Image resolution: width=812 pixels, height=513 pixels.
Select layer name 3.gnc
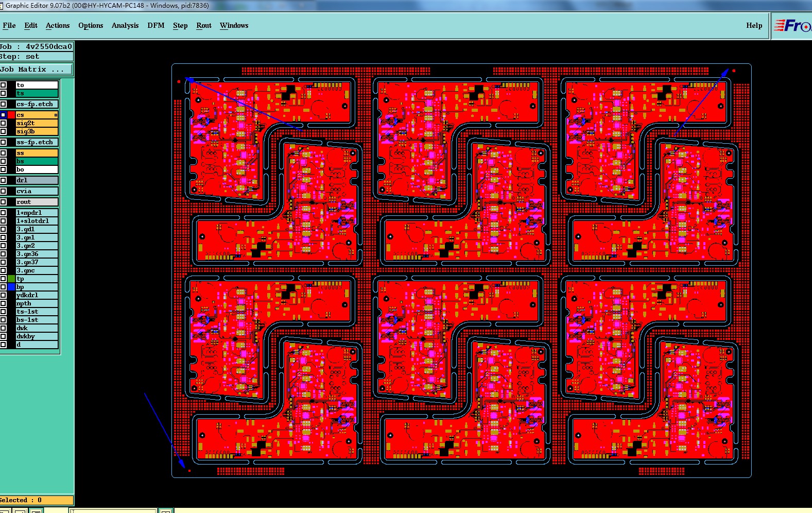coord(37,270)
